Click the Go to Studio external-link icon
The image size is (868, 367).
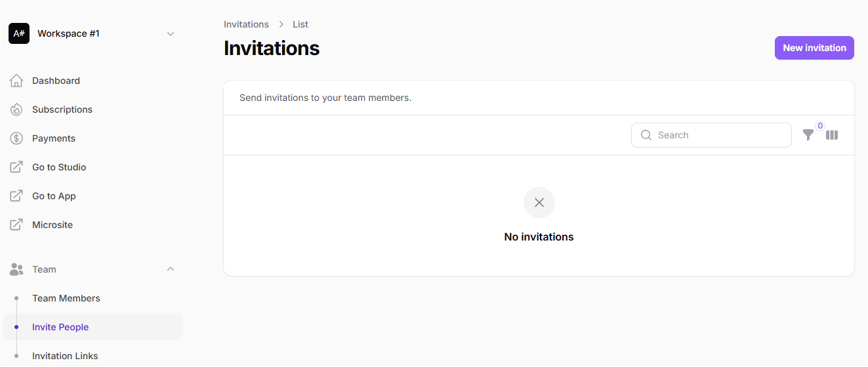(x=16, y=167)
